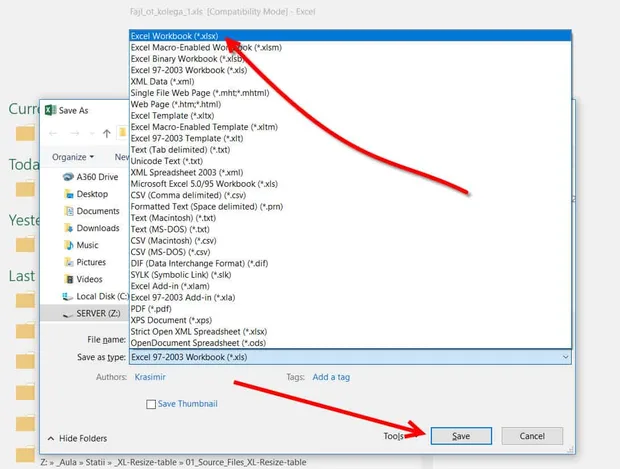Select Excel 97-2003 Workbook (*.xls) in list

(x=350, y=70)
